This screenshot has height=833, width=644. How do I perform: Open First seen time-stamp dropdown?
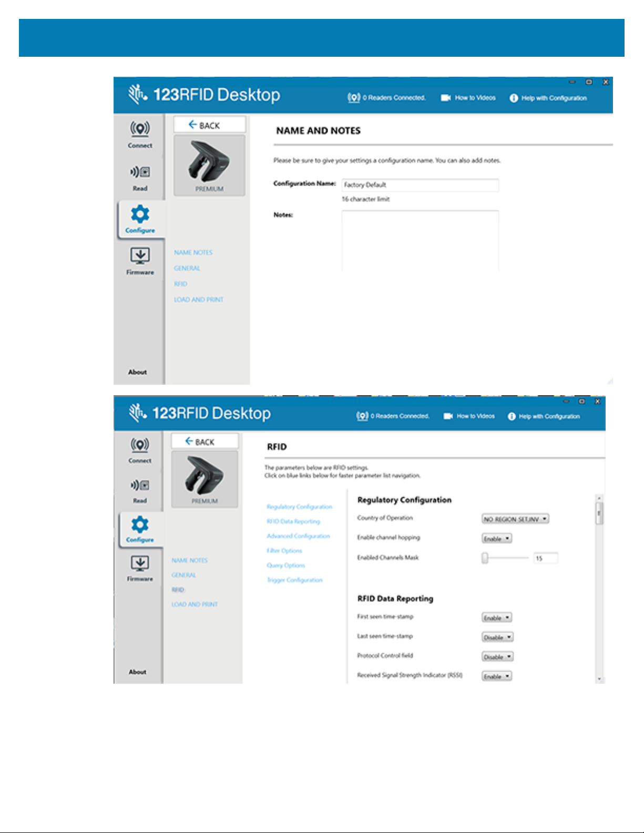[x=497, y=618]
